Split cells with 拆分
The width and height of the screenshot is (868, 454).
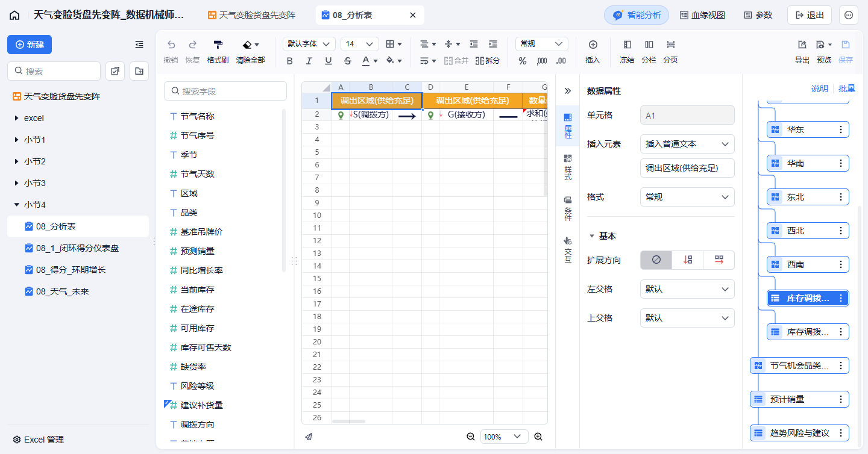point(488,61)
